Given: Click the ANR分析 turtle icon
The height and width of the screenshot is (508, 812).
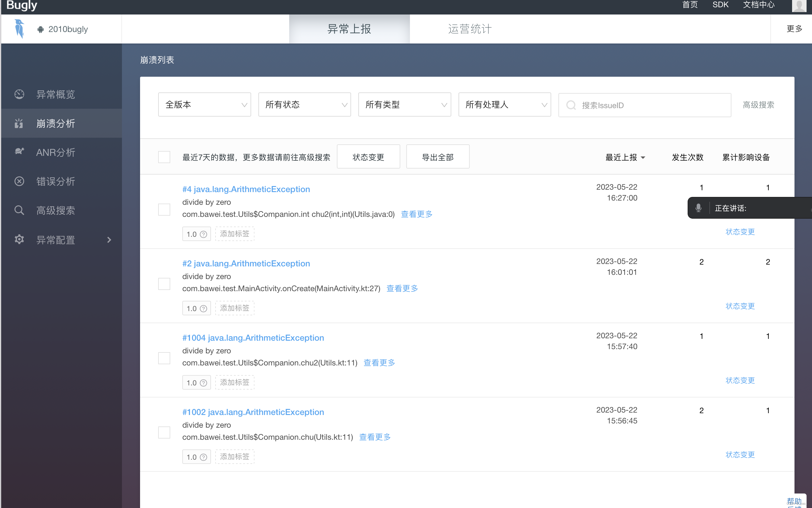Looking at the screenshot, I should pos(19,152).
